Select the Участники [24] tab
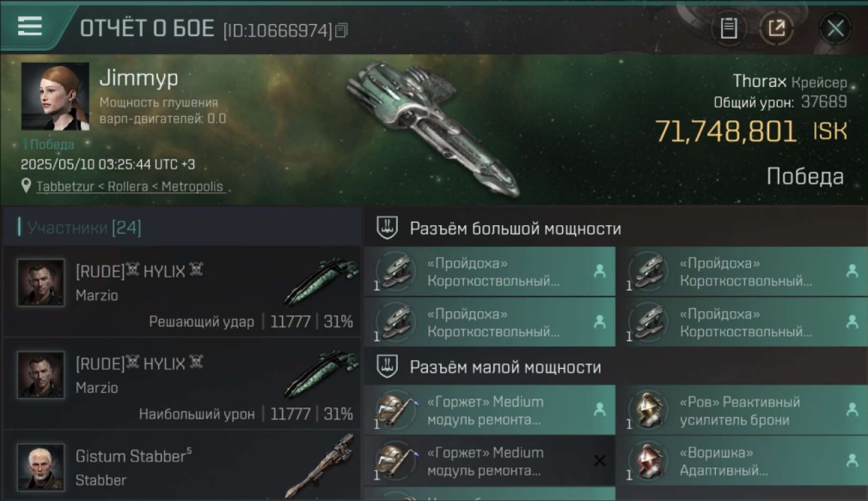This screenshot has height=501, width=868. (83, 228)
